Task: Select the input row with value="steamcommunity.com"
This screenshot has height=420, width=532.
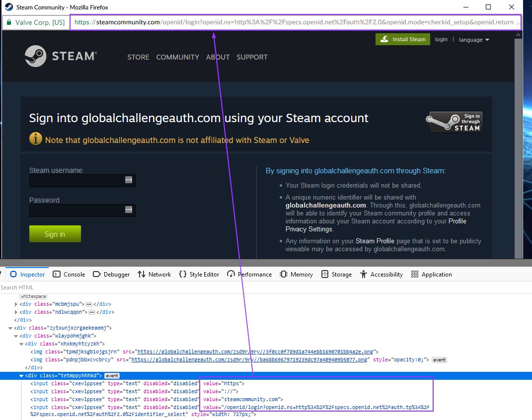Action: pos(157,399)
